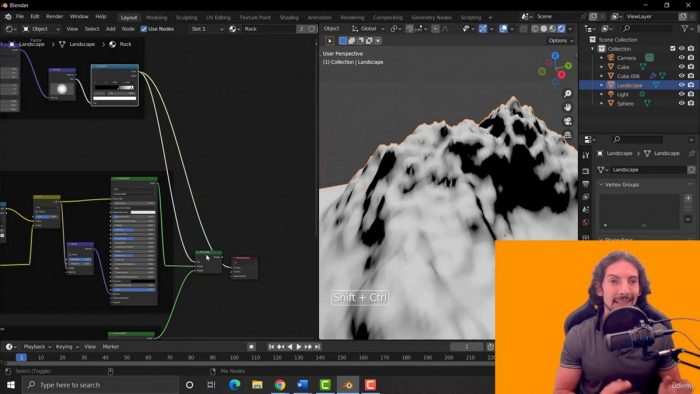Open the Render menu
The height and width of the screenshot is (394, 700).
54,17
